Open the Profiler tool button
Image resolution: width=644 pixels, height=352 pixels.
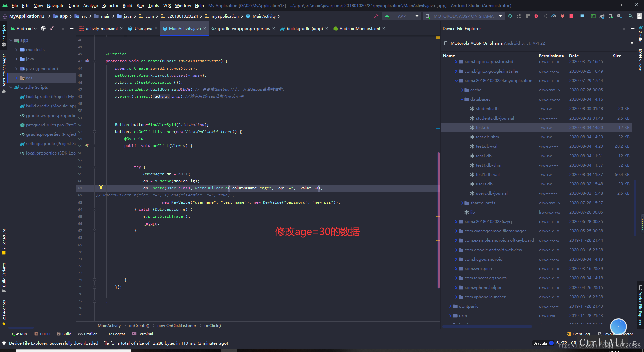(x=87, y=334)
